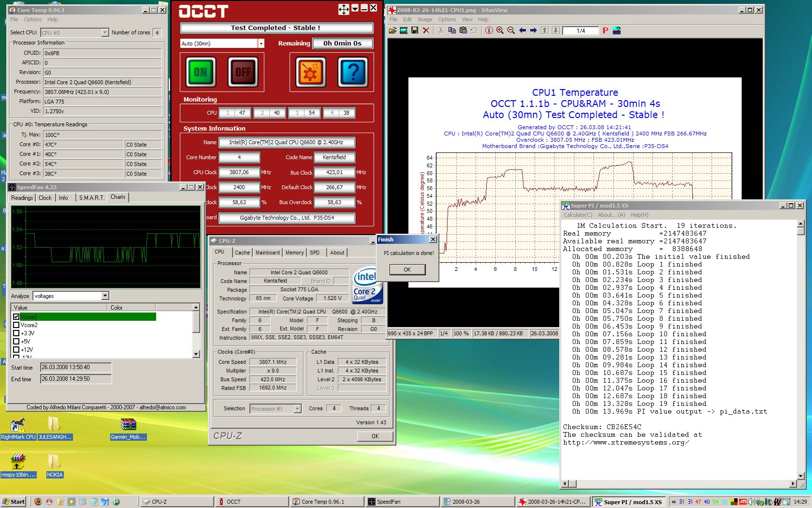Image resolution: width=812 pixels, height=508 pixels.
Task: Click SpeedFan Value column header
Action: (x=59, y=307)
